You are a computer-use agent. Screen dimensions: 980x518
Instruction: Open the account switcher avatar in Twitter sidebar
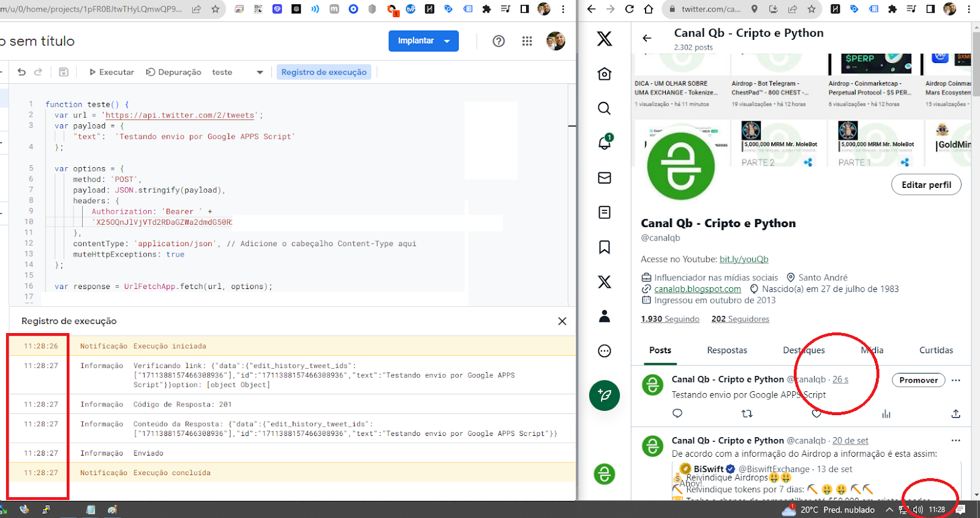click(x=605, y=474)
